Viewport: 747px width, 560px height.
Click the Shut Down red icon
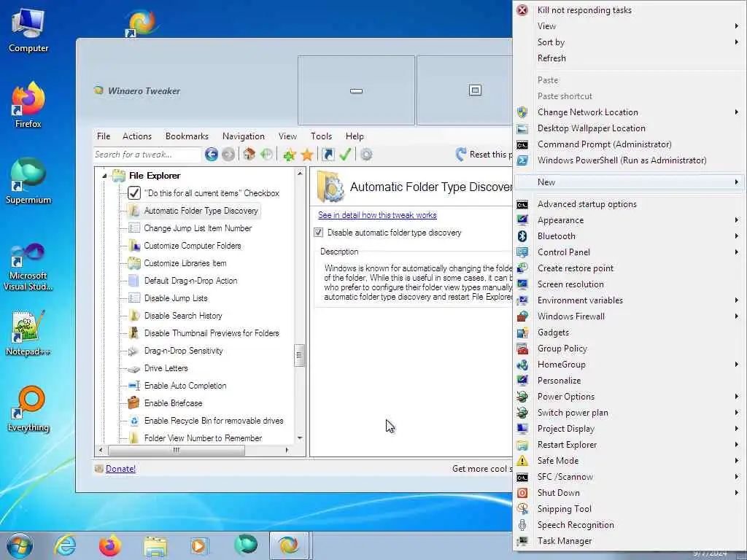(x=522, y=493)
